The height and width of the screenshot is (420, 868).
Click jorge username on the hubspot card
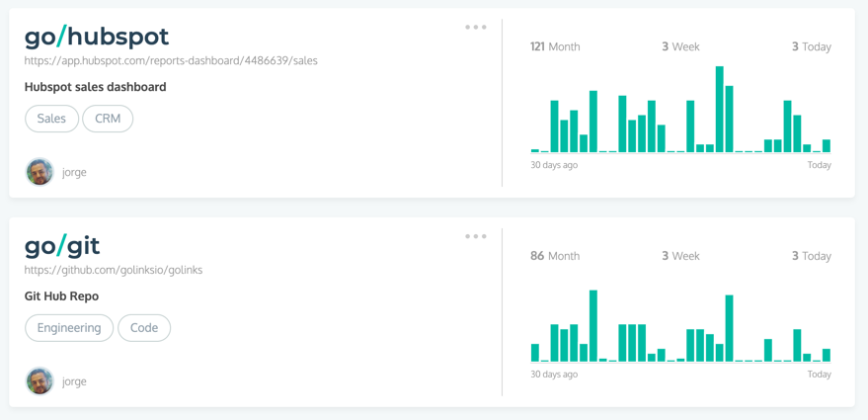pos(74,172)
